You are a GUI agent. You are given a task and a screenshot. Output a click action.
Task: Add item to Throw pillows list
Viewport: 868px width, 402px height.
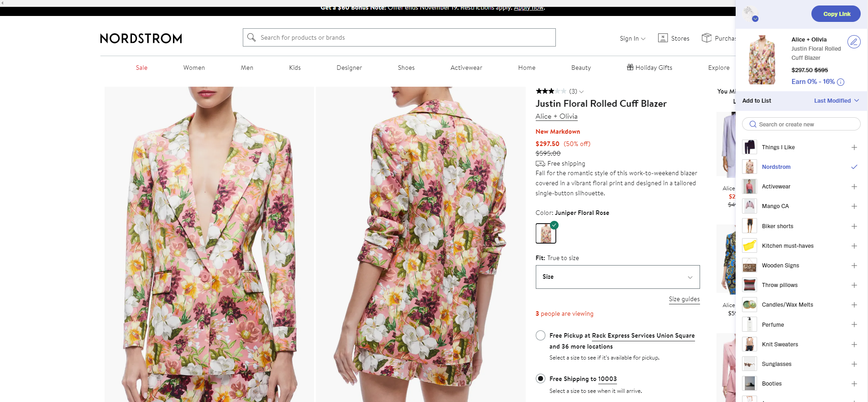click(854, 285)
